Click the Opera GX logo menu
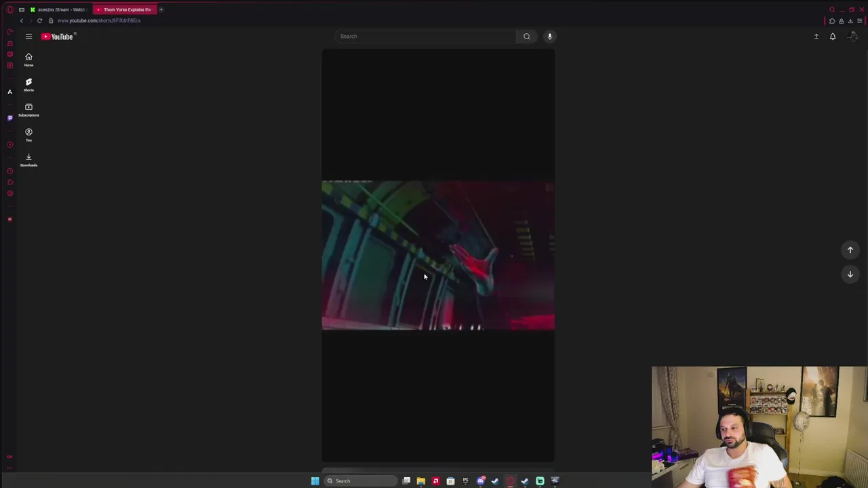Screen dimensions: 868x488 [x=9, y=9]
